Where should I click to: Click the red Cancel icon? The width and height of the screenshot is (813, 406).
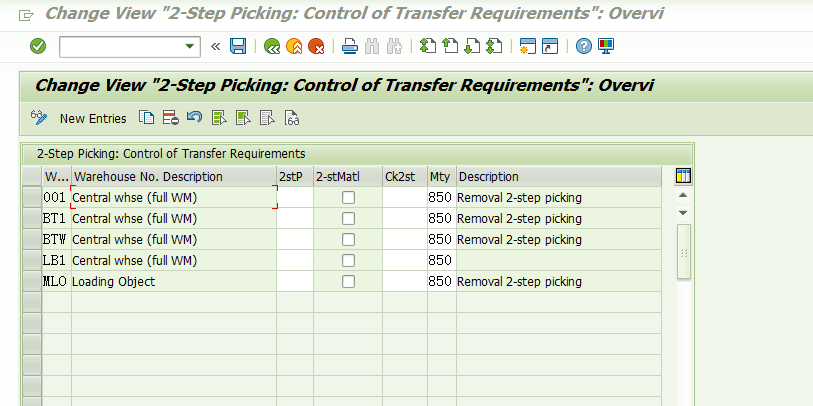(x=316, y=47)
